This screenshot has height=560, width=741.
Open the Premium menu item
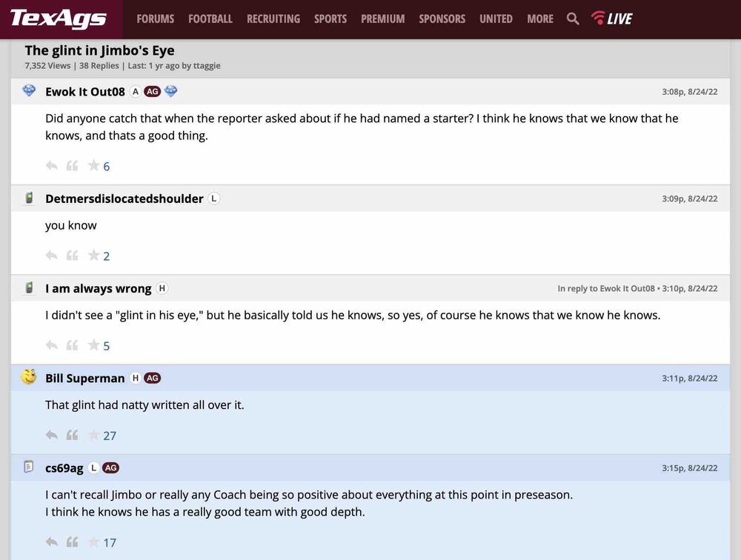coord(383,19)
